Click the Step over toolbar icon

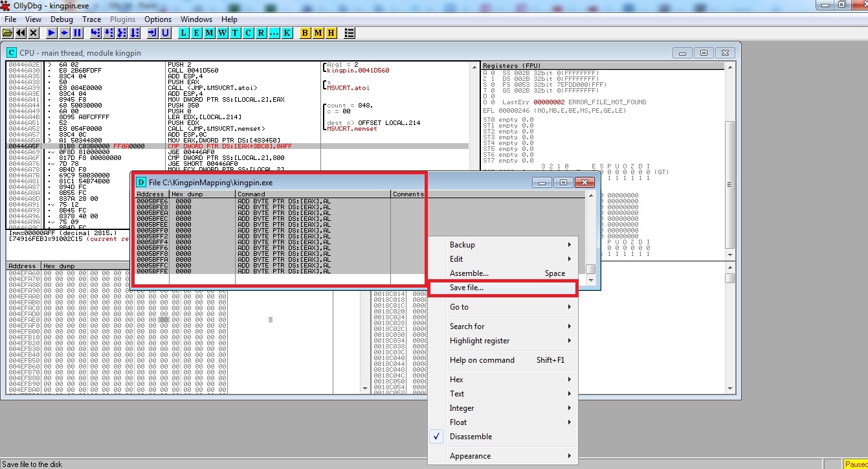(109, 32)
